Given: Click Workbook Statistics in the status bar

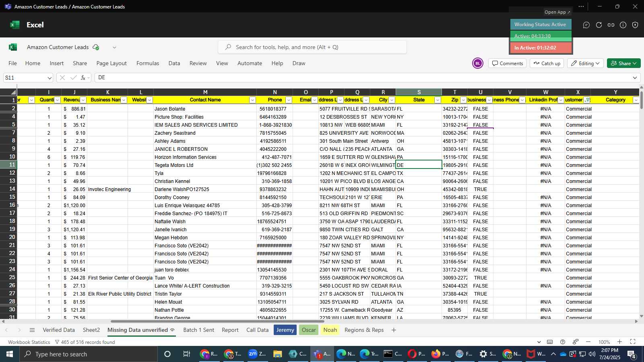Looking at the screenshot, I should (x=29, y=342).
